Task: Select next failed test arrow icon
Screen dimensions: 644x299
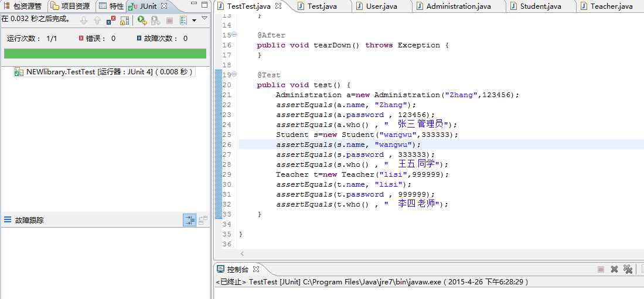Action: pyautogui.click(x=84, y=20)
